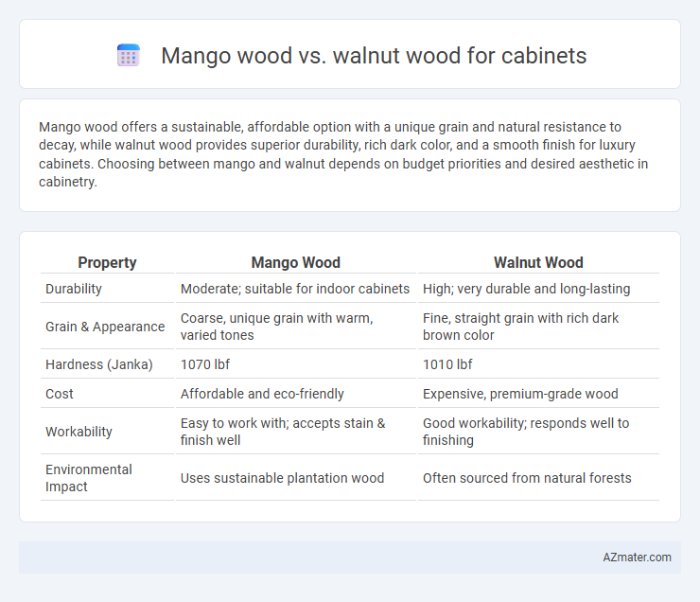Click the 'Durability' row label

pos(74,289)
